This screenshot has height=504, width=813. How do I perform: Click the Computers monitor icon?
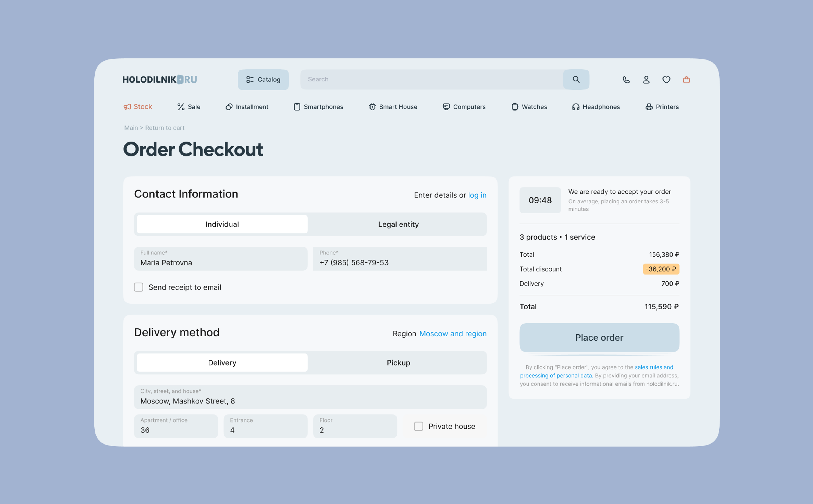tap(446, 107)
